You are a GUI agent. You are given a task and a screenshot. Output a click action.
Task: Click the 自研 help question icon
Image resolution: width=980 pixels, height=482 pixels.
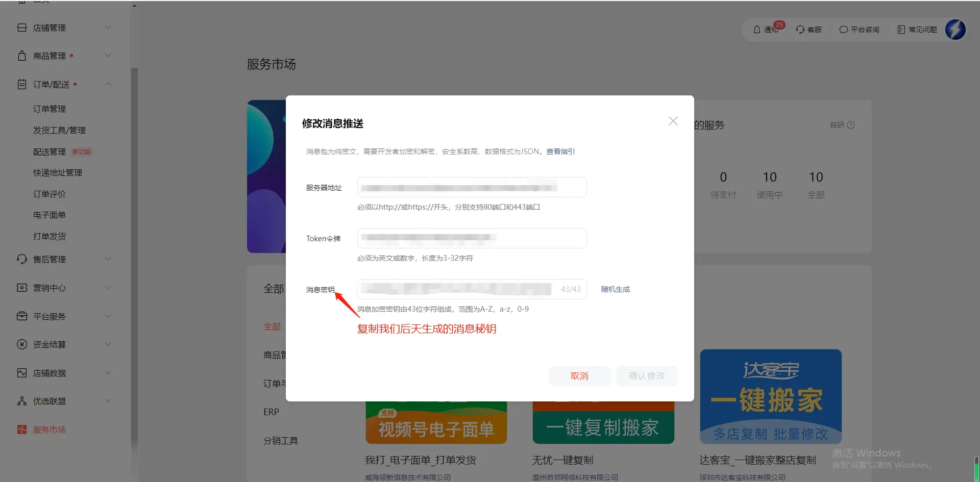[x=851, y=125]
